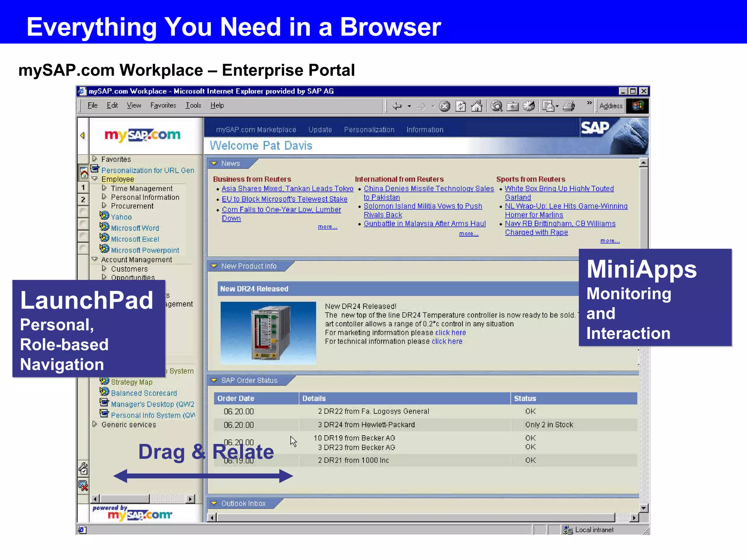Expand the Customers node
Image resolution: width=747 pixels, height=560 pixels.
click(104, 268)
